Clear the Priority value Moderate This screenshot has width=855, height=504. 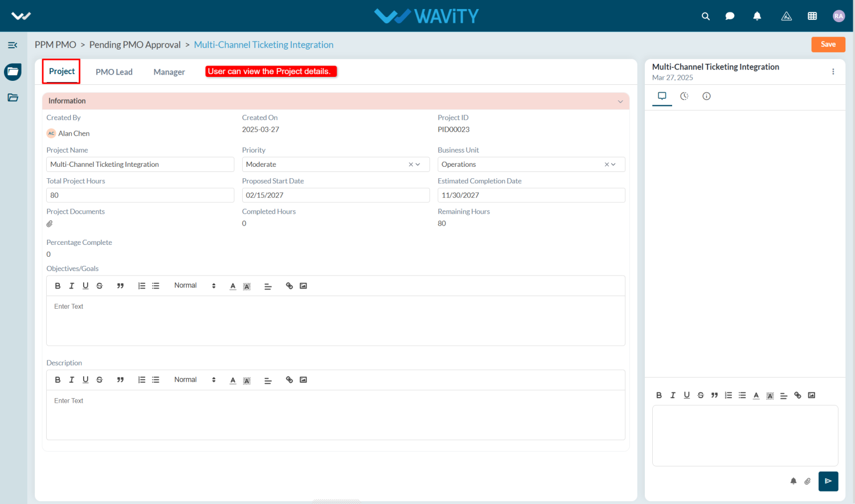point(411,165)
